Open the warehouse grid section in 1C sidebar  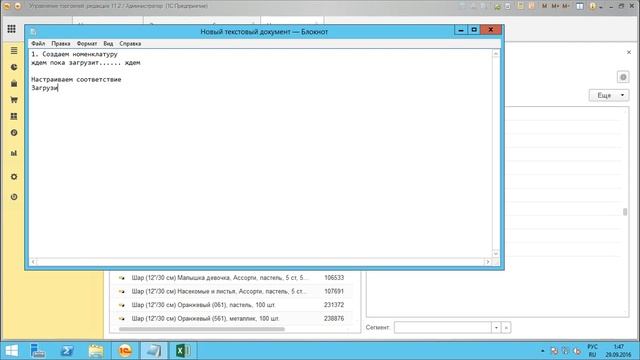point(14,116)
